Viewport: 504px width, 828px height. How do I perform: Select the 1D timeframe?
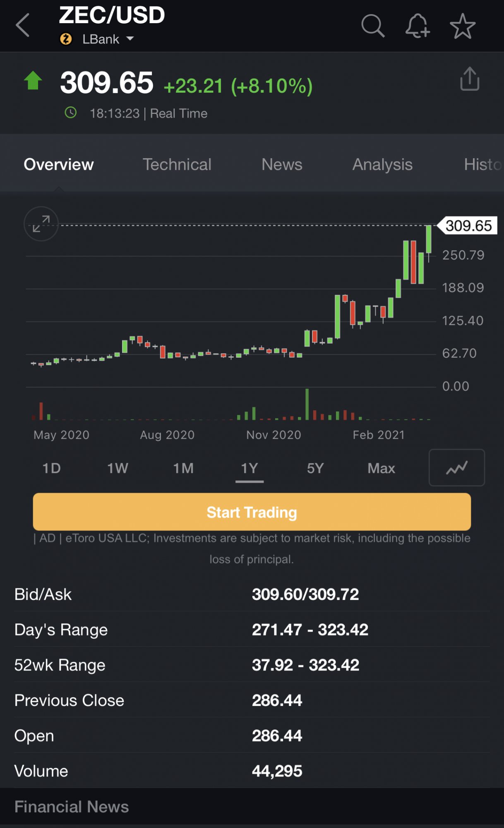52,468
